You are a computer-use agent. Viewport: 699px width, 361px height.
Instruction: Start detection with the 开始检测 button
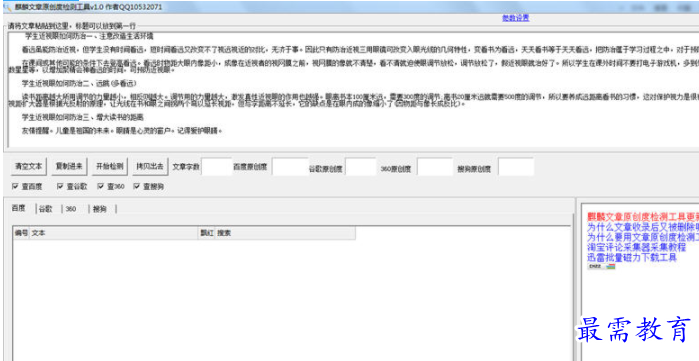pos(110,167)
